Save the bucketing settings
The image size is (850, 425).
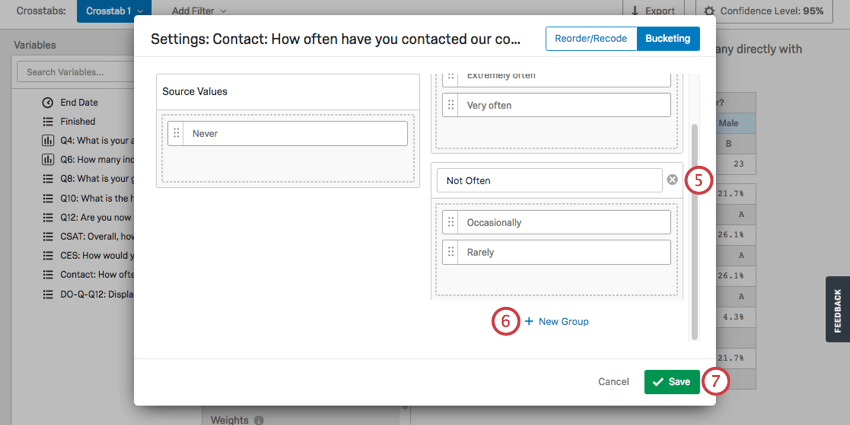tap(671, 382)
